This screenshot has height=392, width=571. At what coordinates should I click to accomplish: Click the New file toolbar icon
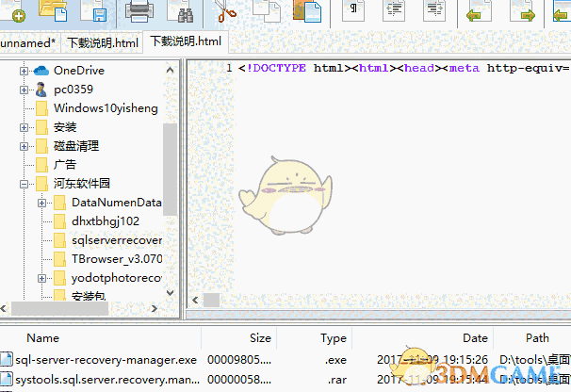13,11
